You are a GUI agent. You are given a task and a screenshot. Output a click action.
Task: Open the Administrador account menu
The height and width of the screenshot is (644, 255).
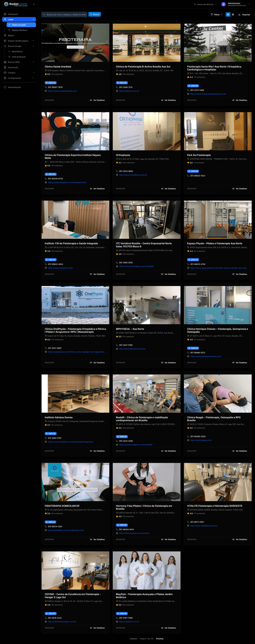click(x=236, y=4)
